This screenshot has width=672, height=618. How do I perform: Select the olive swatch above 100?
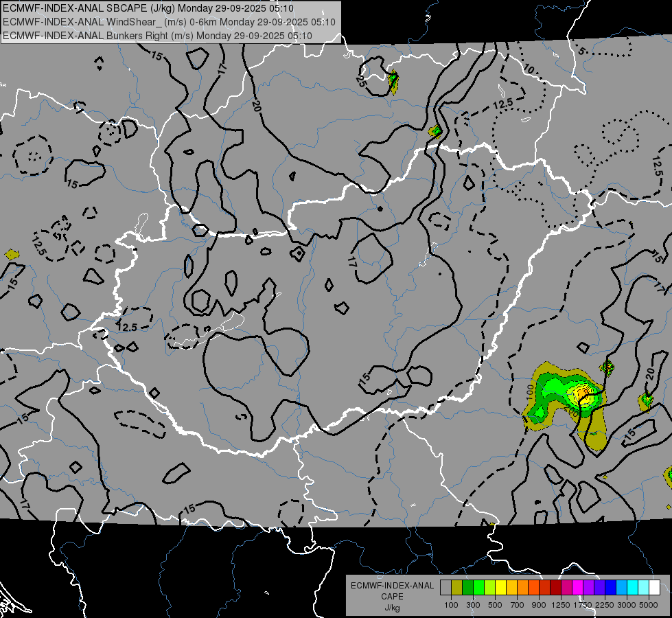pos(457,588)
